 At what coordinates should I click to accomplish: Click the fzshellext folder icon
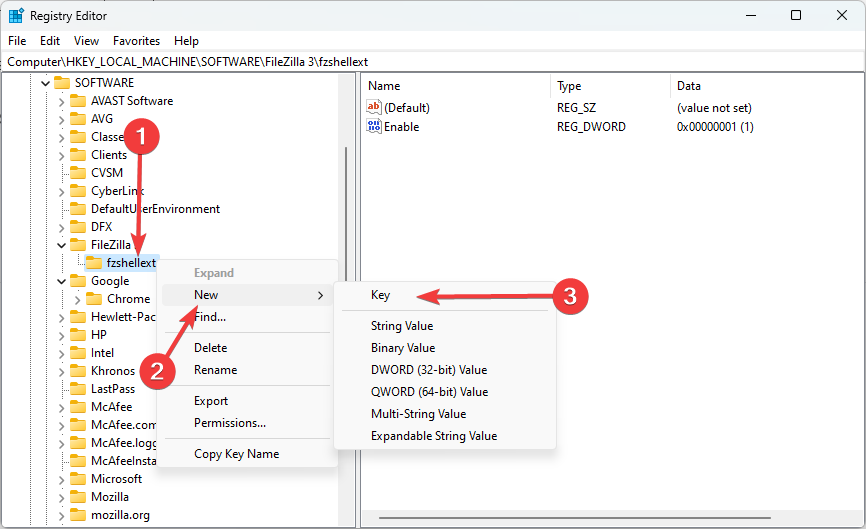[94, 263]
